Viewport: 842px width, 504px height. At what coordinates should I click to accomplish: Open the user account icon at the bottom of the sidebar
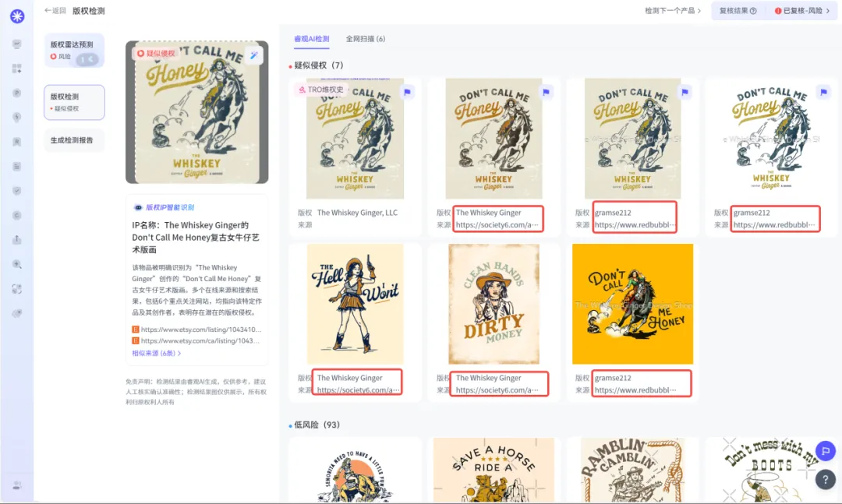click(x=17, y=485)
